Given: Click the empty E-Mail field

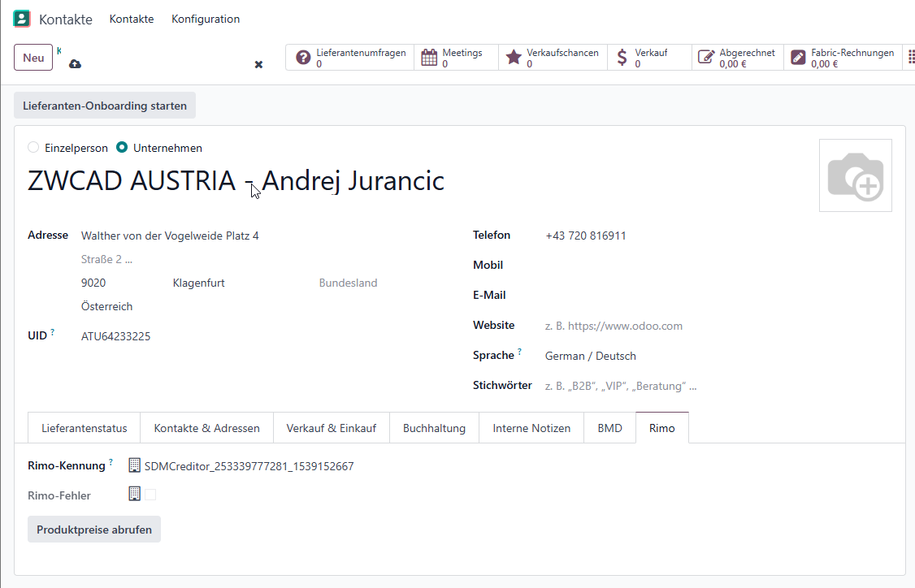Looking at the screenshot, I should [719, 296].
